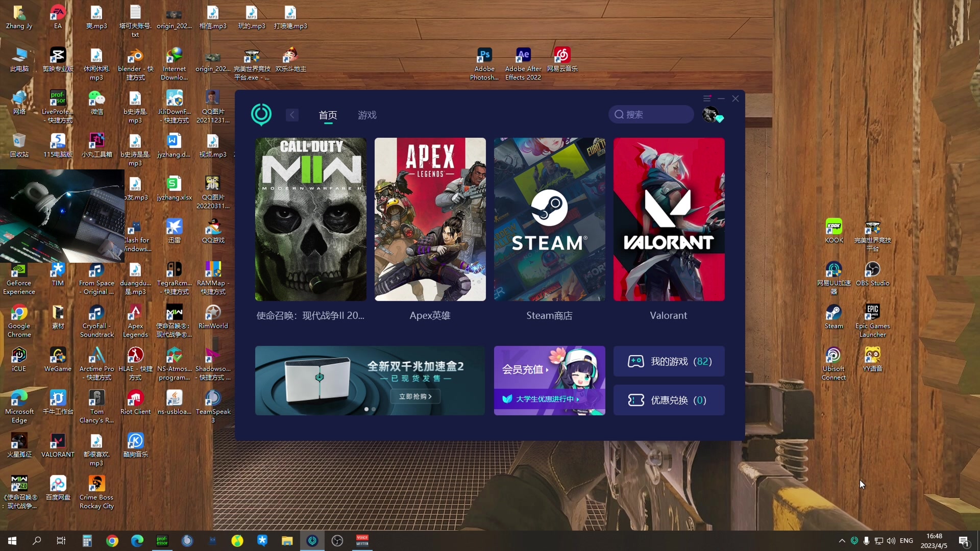
Task: Open the 剪映专业版 desktop icon
Action: 58,60
